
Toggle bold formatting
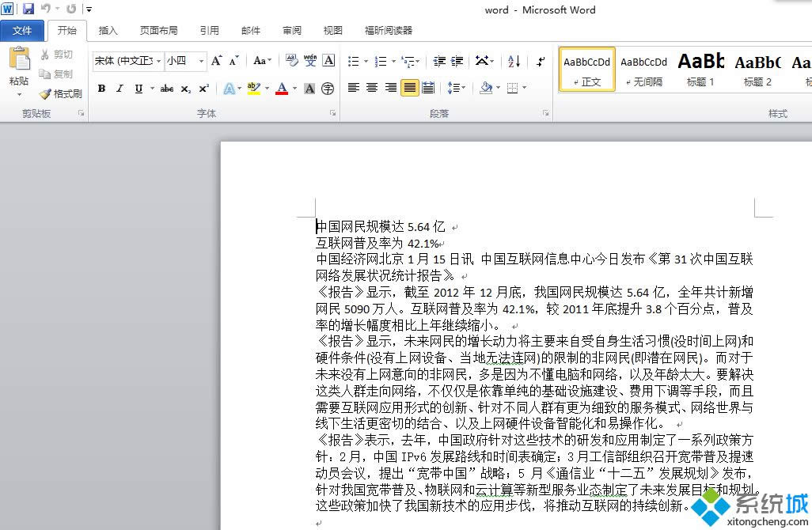(x=101, y=88)
